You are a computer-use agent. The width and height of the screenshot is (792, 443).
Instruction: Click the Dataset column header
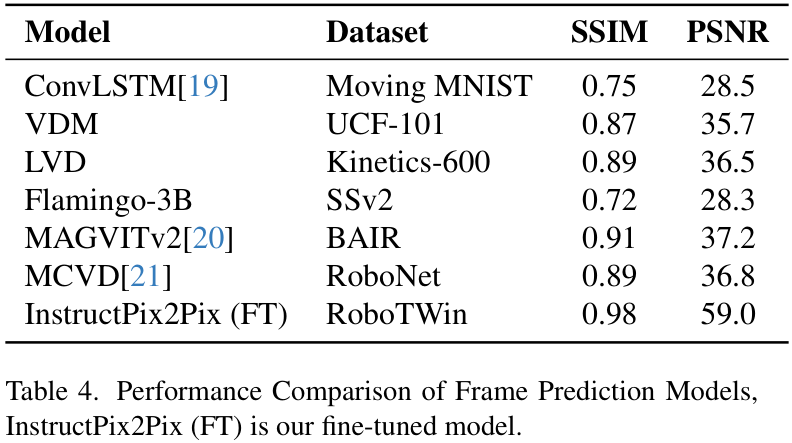tap(377, 32)
